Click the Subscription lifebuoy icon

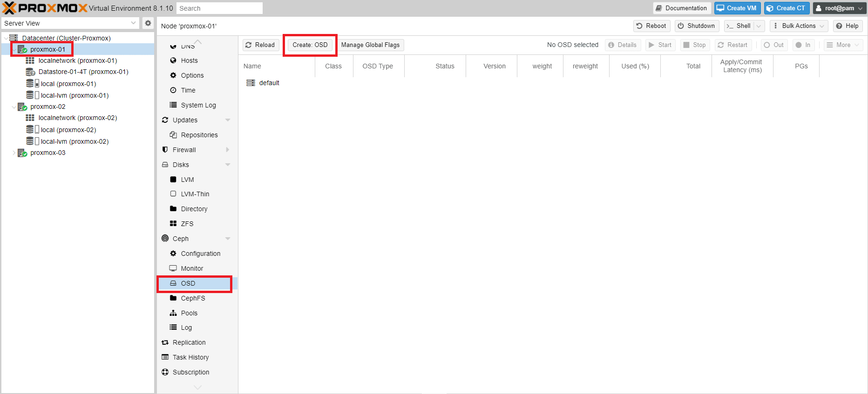[x=165, y=372]
